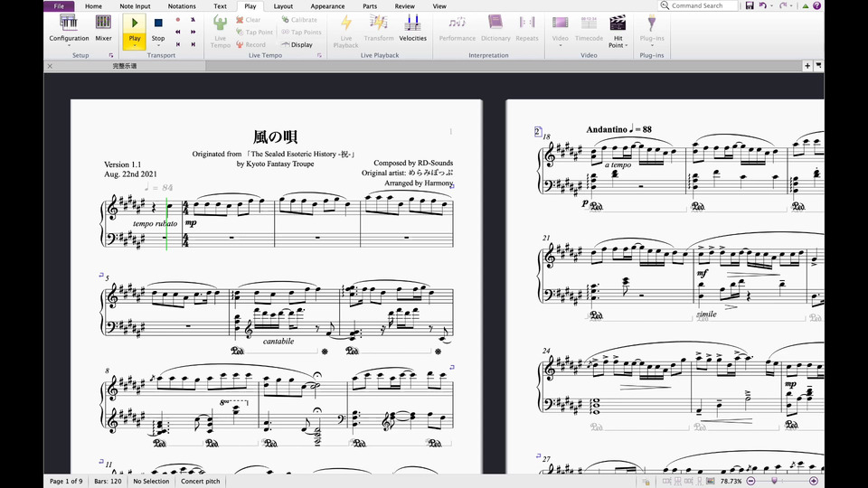Open Transform Live Playback
This screenshot has width=868, height=488.
(379, 28)
